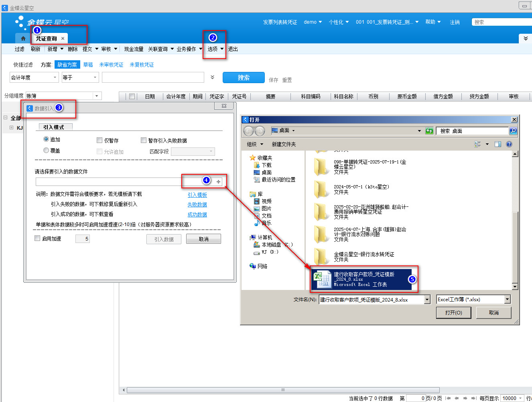Enable the 启用加速 checkbox

37,238
